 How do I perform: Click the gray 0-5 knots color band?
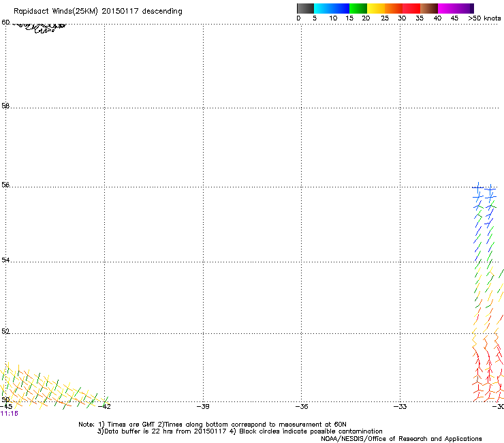305,8
